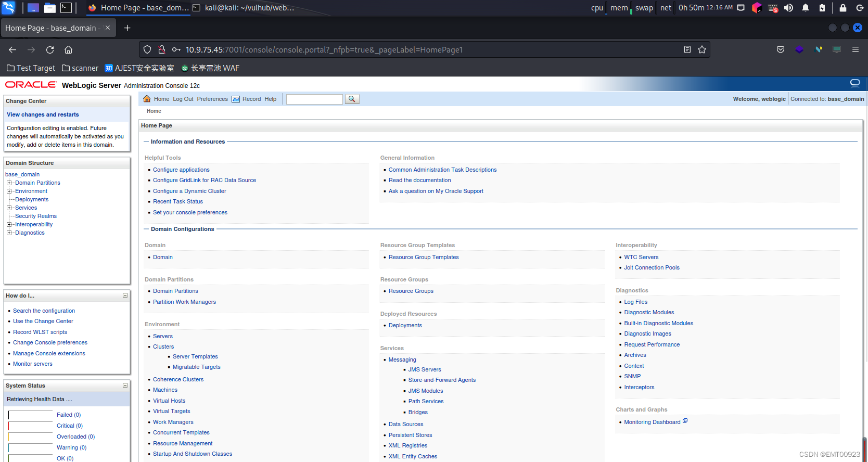Open the Kali menu dragon icon
Viewport: 868px width, 462px height.
[9, 7]
